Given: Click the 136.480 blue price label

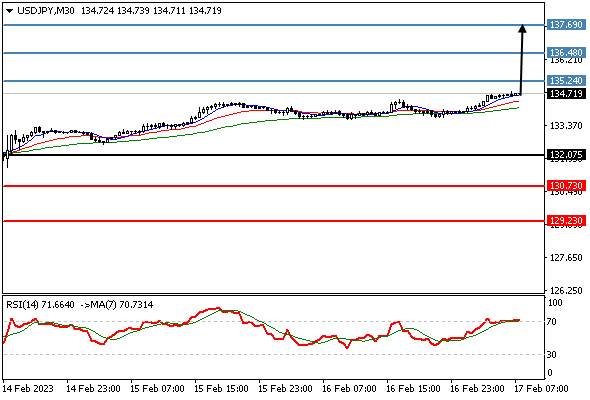Looking at the screenshot, I should coord(566,53).
